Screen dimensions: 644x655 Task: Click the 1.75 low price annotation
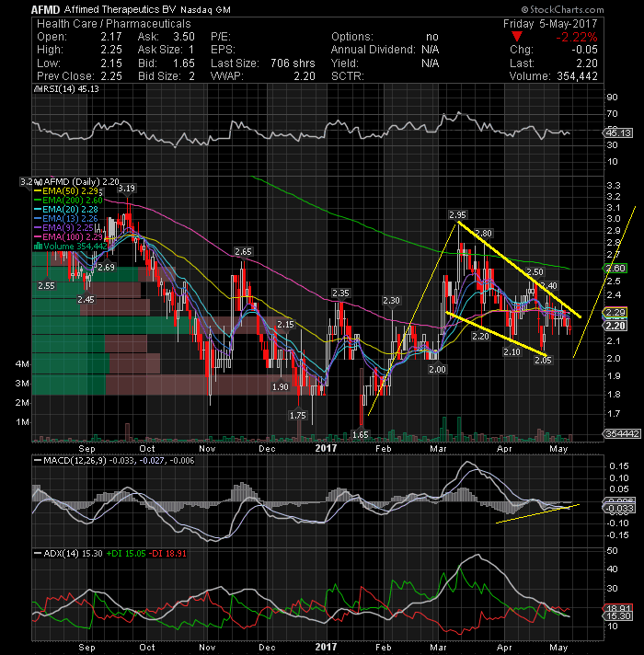click(x=298, y=416)
